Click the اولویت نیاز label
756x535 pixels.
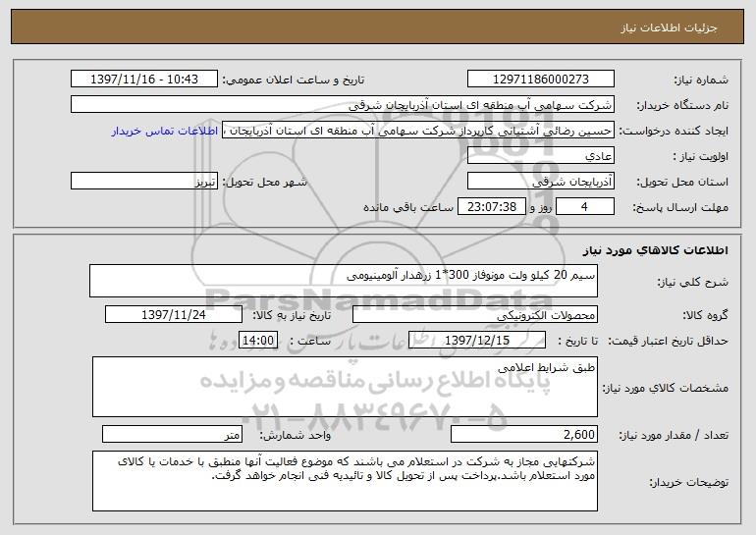[701, 157]
